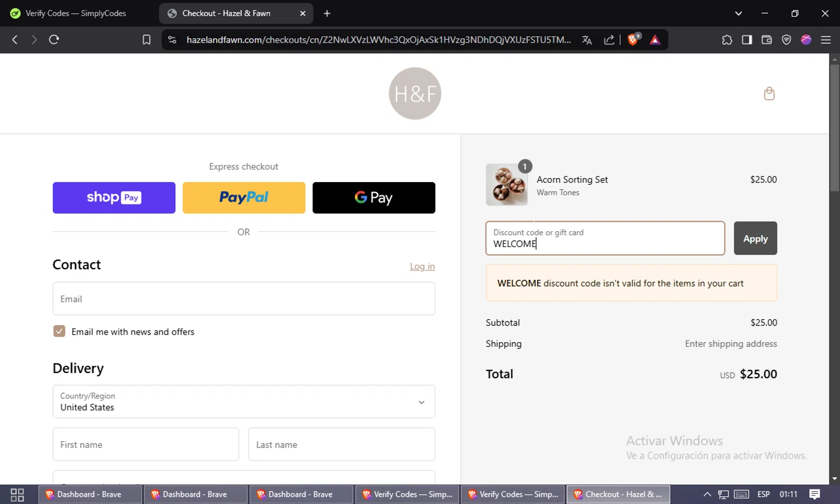Open Brave Rewards triangle icon

tap(655, 40)
